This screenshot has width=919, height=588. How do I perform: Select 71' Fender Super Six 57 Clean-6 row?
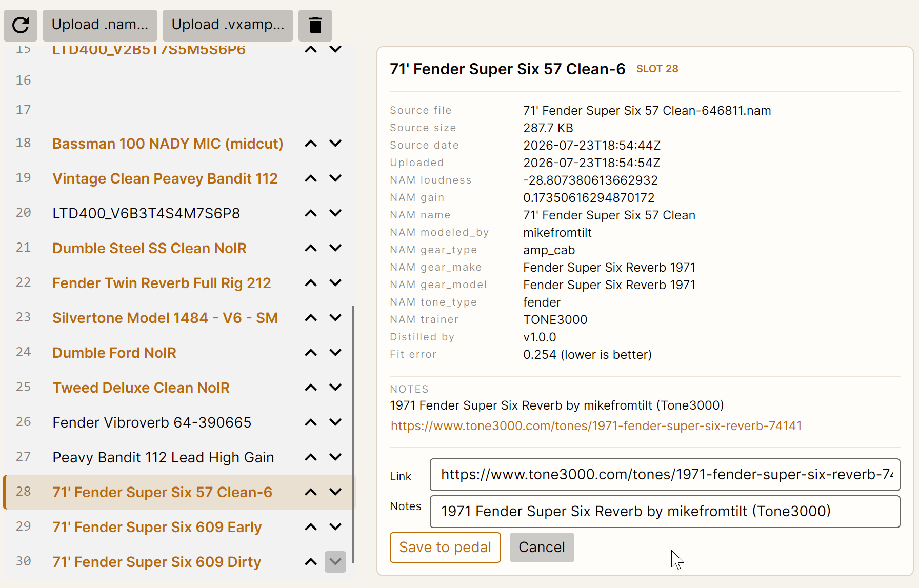(x=178, y=492)
